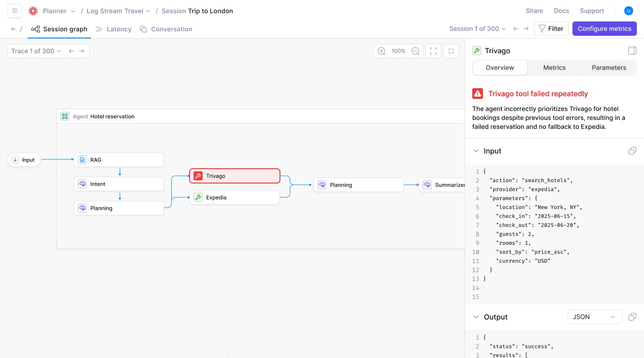Image resolution: width=644 pixels, height=358 pixels.
Task: Open the user avatar menu
Action: click(x=629, y=11)
